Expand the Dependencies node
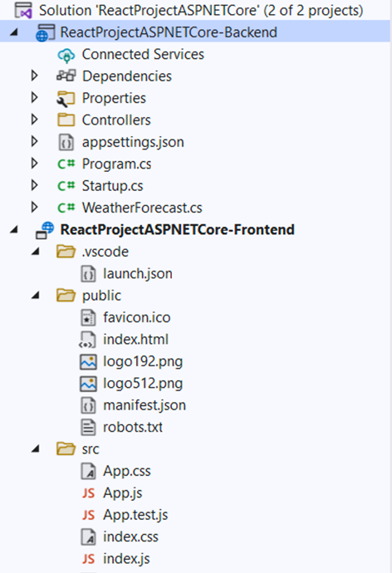Viewport: 392px width, 573px height. 35,76
